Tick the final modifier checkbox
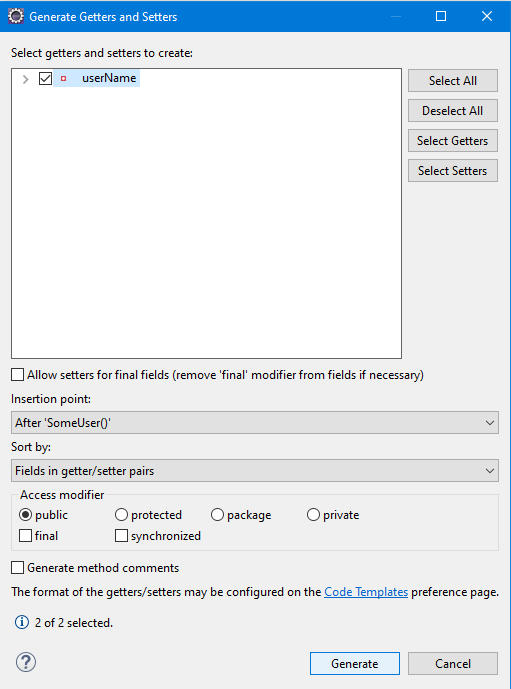Screen dimensions: 511x689 (25, 536)
